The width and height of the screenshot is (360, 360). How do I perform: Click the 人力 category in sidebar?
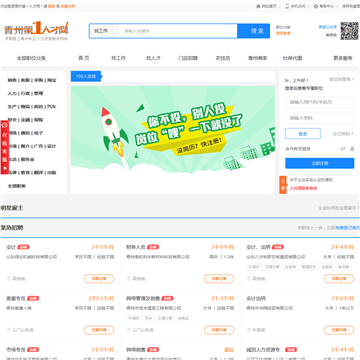(12, 93)
